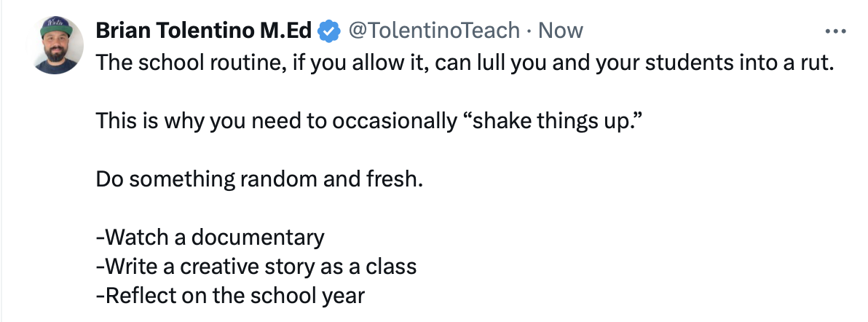Click "-Write a creative story as a class"
Screen dimensions: 868x322
[256, 267]
